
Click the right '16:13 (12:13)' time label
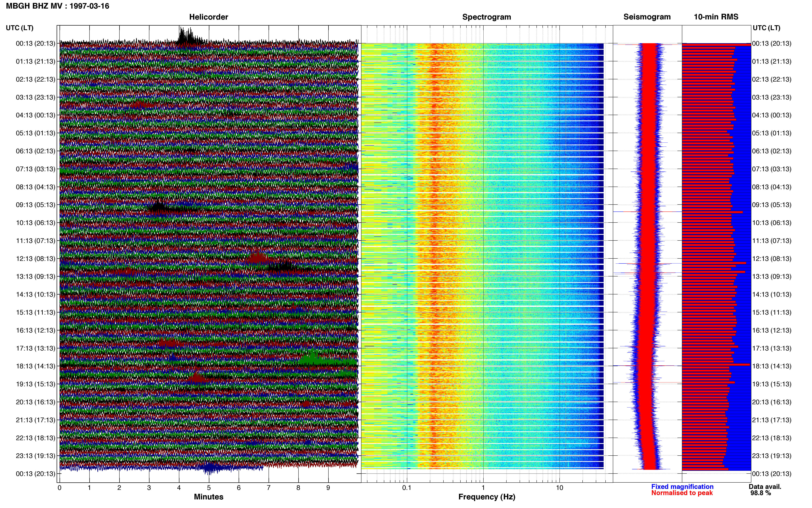tap(772, 330)
